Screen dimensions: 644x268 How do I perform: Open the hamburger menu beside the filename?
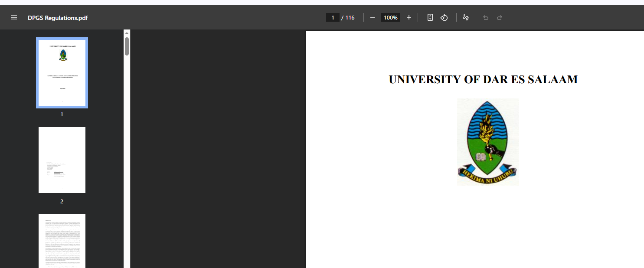(x=14, y=17)
